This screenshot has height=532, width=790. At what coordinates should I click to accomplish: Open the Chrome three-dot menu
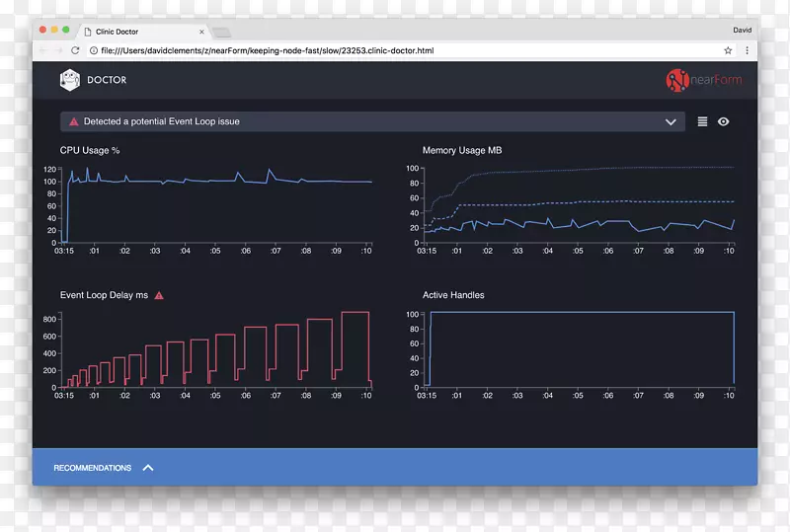click(747, 50)
